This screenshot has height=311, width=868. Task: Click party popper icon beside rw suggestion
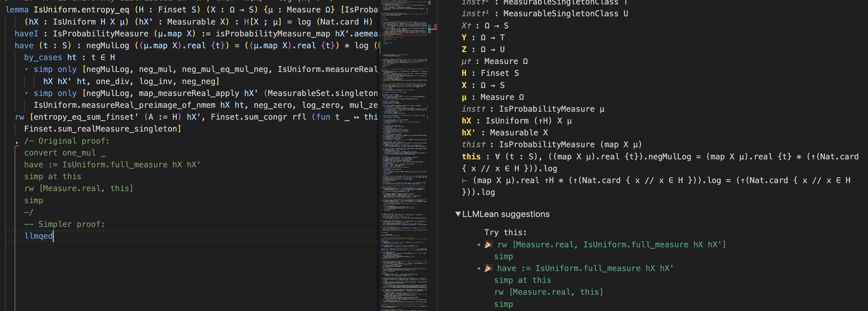[488, 244]
